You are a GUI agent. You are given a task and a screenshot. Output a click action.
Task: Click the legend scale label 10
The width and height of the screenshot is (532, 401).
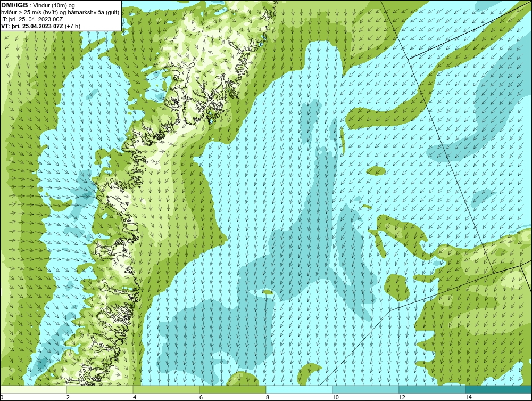(x=336, y=397)
